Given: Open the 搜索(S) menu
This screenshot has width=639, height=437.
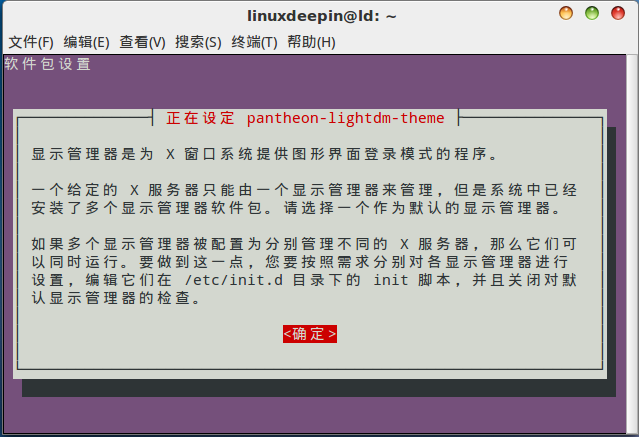Looking at the screenshot, I should [198, 42].
